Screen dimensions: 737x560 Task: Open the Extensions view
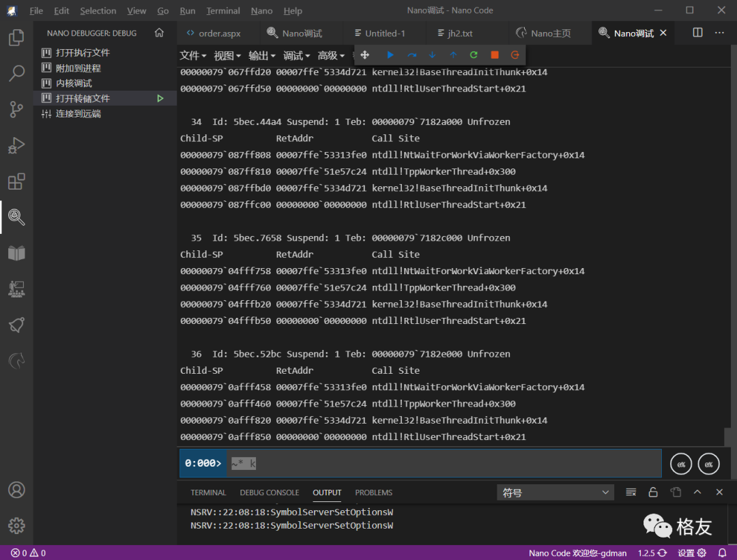click(x=16, y=181)
